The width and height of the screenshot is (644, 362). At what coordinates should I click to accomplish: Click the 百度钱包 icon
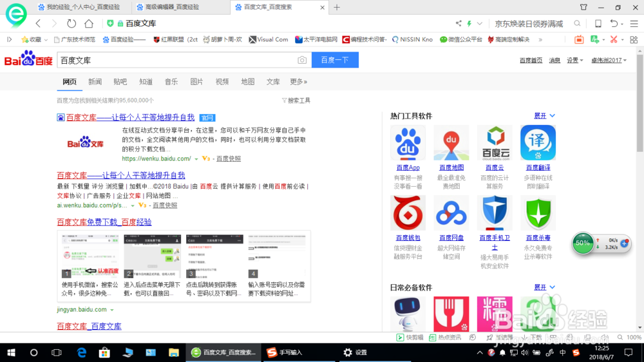click(408, 213)
